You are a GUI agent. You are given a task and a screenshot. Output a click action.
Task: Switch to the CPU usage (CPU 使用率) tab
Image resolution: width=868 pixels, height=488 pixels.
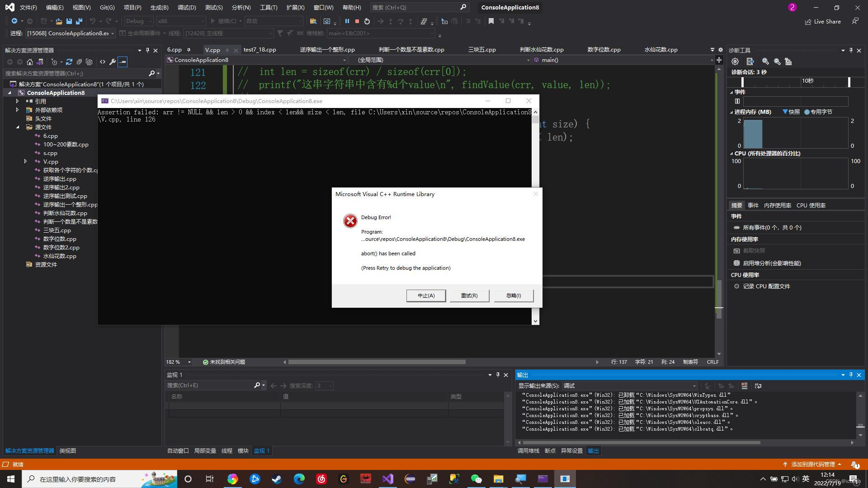pos(811,205)
